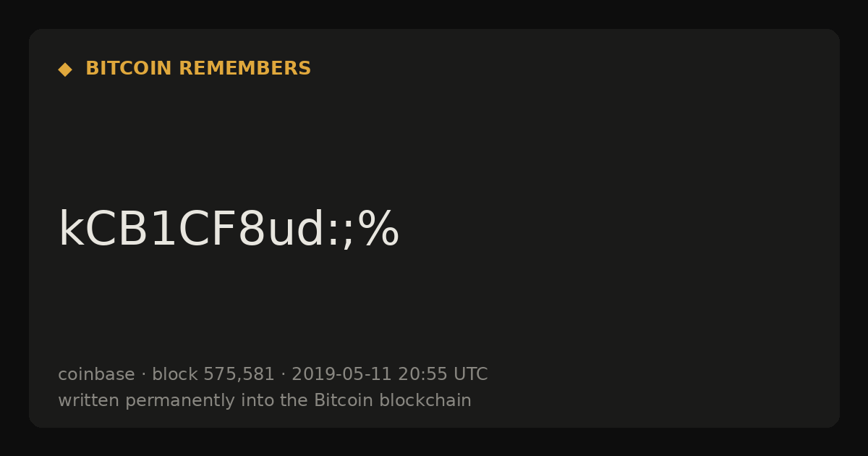
Task: Click the word REMEMBERS in the header
Action: tap(244, 69)
